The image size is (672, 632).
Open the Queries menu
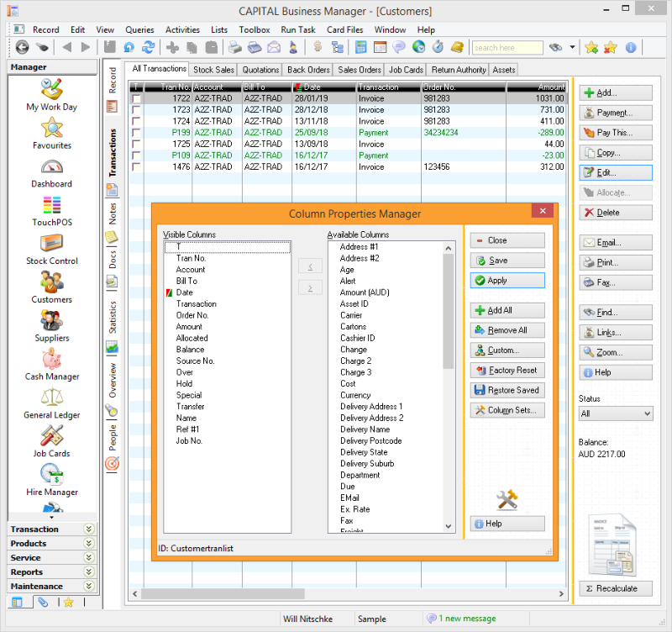coord(139,29)
